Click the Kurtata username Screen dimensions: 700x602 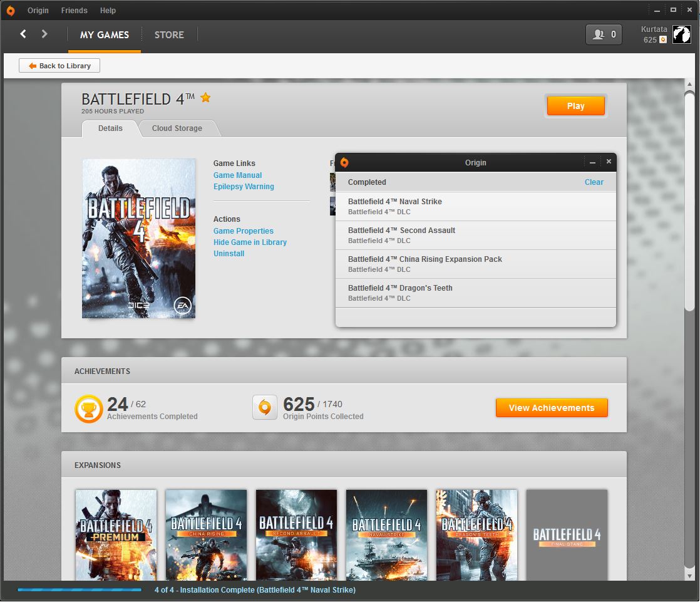point(654,29)
